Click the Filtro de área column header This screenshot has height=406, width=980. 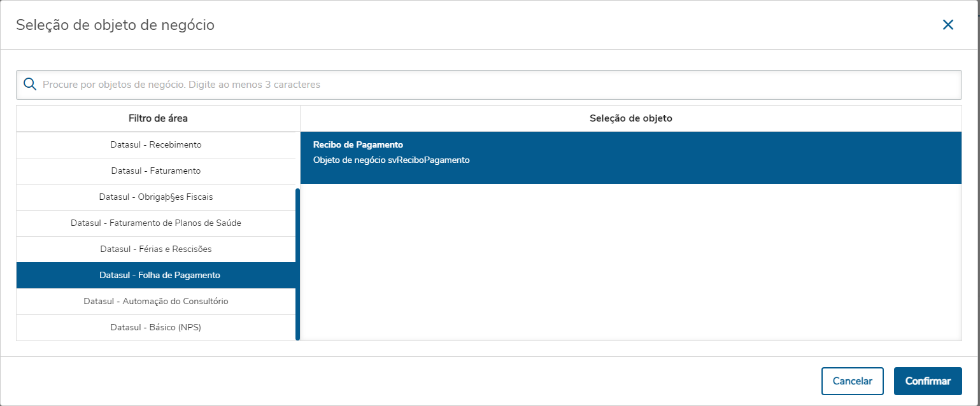(158, 118)
